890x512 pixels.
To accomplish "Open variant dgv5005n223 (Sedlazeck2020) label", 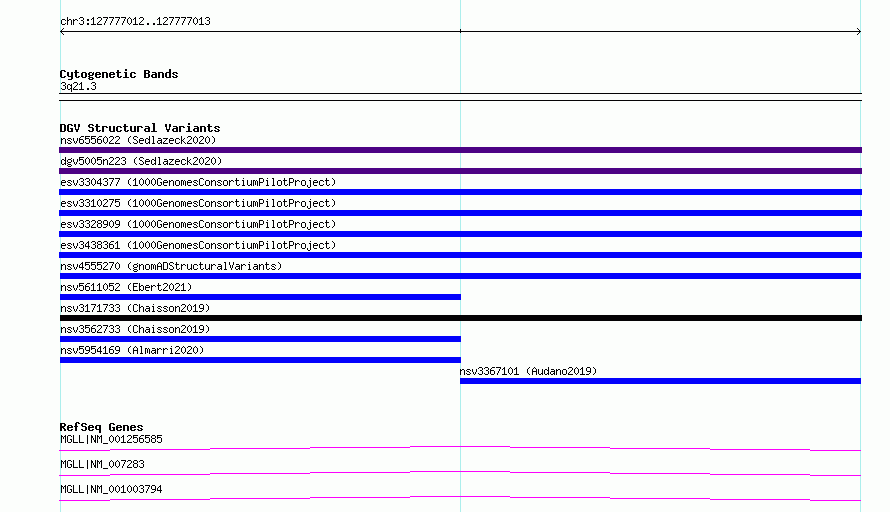I will (141, 161).
